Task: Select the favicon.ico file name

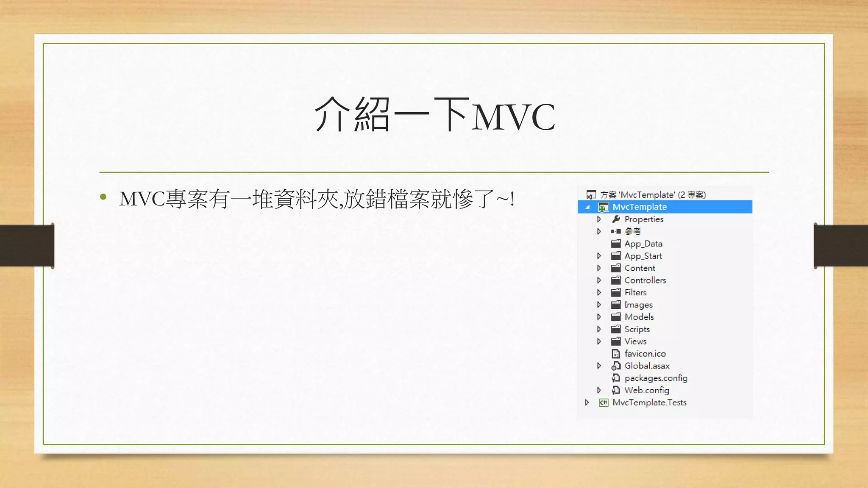Action: tap(645, 354)
